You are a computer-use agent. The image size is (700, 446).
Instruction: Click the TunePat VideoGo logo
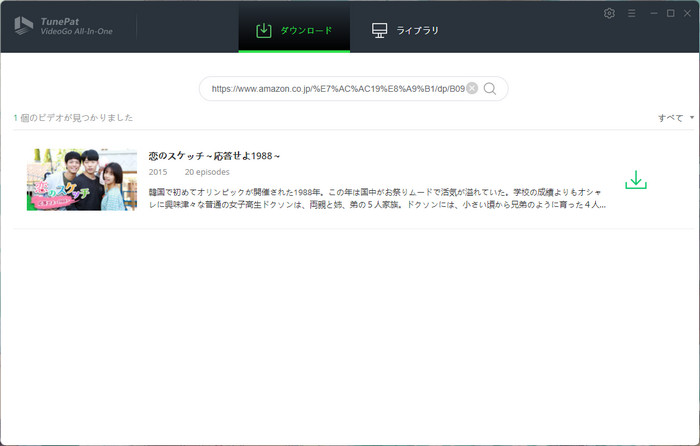[x=63, y=26]
